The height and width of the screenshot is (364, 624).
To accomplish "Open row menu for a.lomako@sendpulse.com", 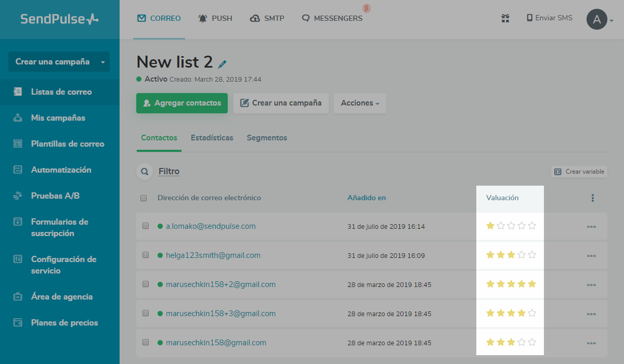I will (x=591, y=227).
